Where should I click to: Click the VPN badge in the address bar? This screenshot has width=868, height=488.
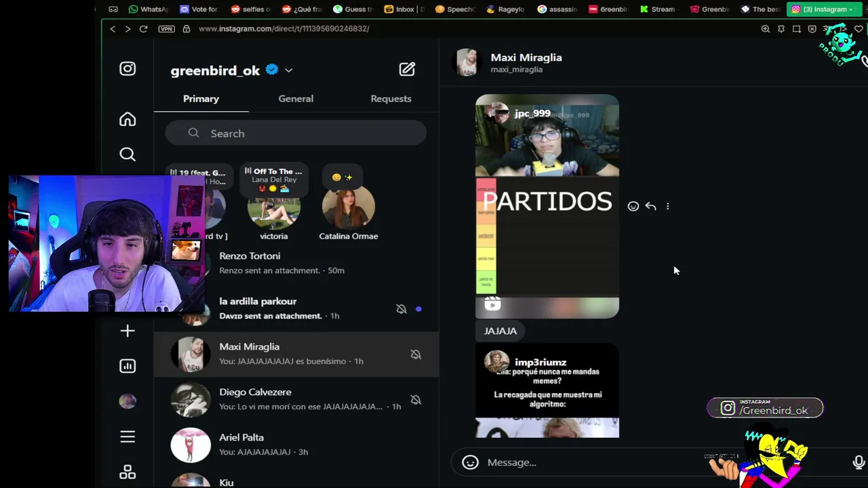coord(166,28)
